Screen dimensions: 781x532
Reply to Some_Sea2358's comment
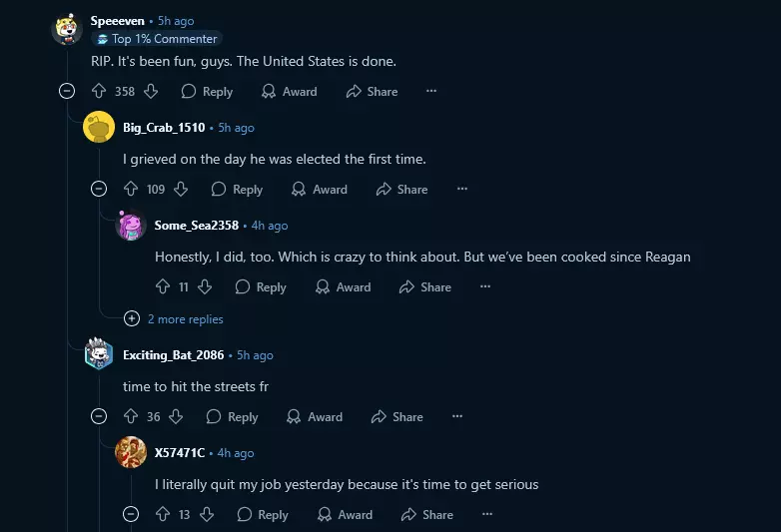261,287
